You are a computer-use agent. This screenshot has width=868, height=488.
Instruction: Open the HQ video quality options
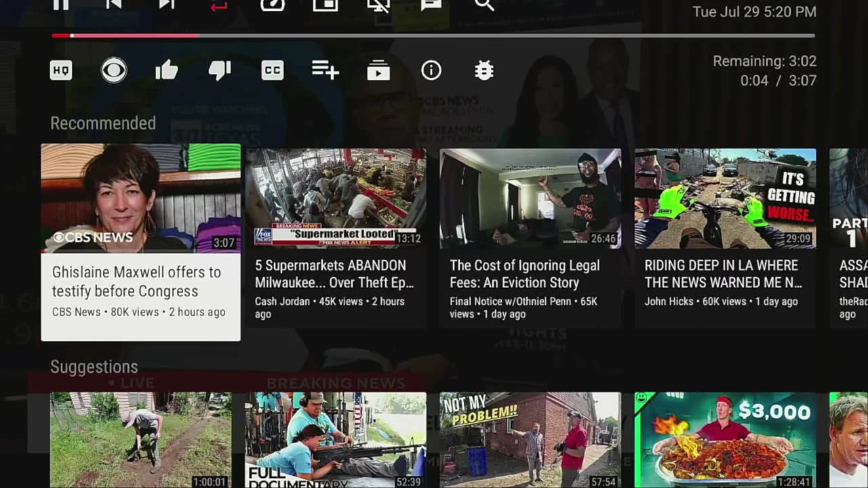point(61,70)
